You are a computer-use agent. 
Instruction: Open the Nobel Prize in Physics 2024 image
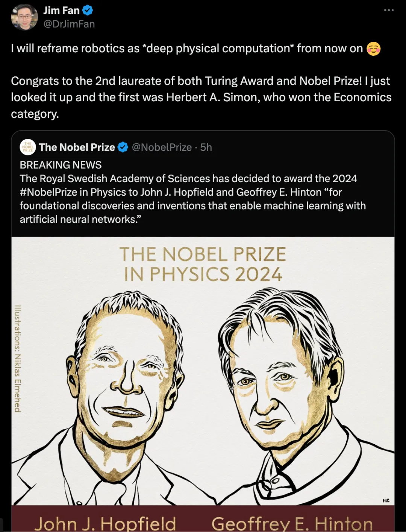click(x=203, y=384)
